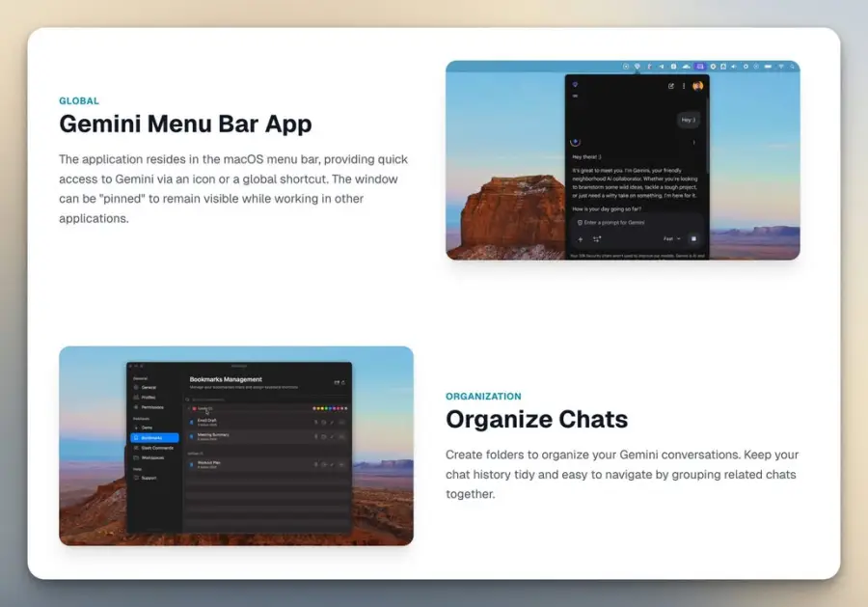Viewport: 868px width, 607px height.
Task: Click the Wi-Fi icon in menu bar
Action: pos(781,67)
